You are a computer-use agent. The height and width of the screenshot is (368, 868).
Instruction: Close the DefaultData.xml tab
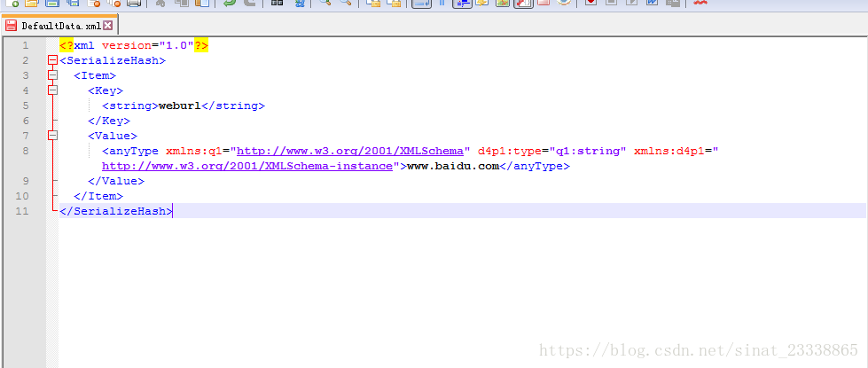[107, 26]
